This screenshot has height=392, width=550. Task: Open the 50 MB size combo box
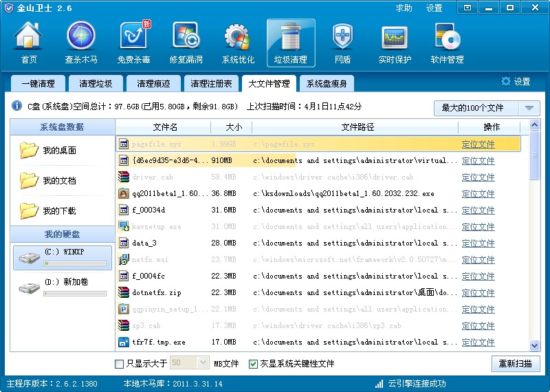(x=190, y=363)
